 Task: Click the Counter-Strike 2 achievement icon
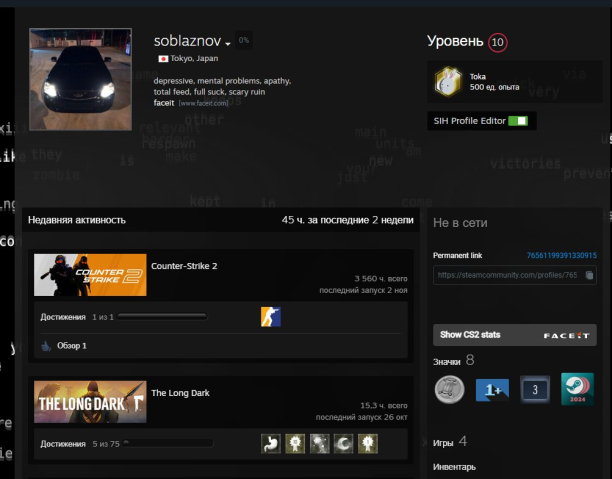coord(270,317)
